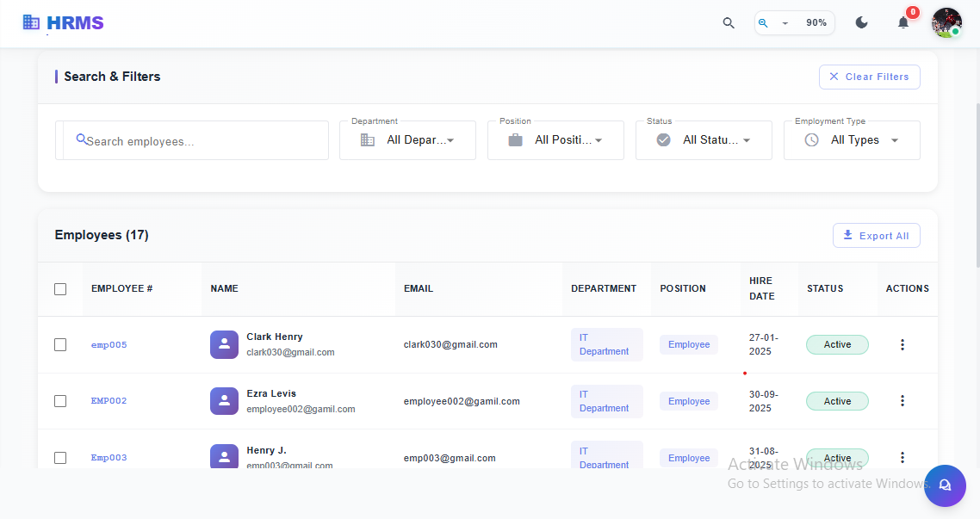The image size is (980, 519).
Task: Click email employee002@gamil.com in Email column
Action: pos(462,402)
